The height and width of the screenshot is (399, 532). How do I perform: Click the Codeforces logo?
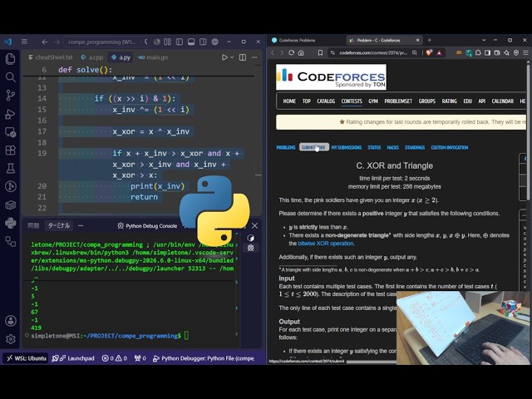pyautogui.click(x=331, y=77)
